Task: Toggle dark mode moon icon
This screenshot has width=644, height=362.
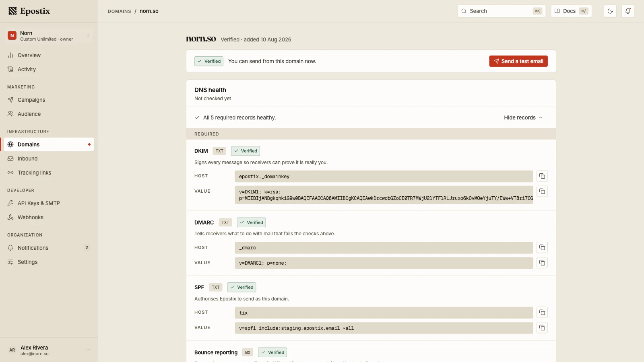Action: point(610,11)
